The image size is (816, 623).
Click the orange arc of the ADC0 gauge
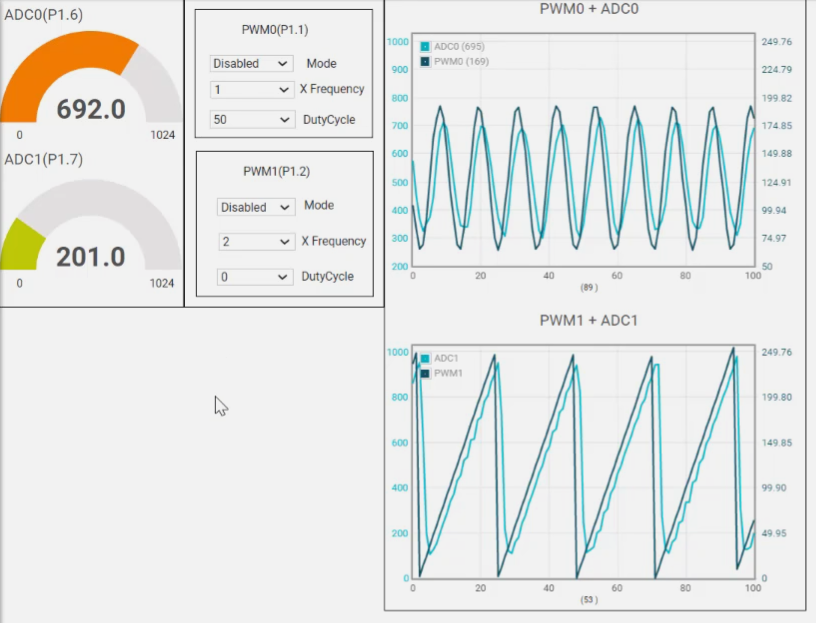60,62
